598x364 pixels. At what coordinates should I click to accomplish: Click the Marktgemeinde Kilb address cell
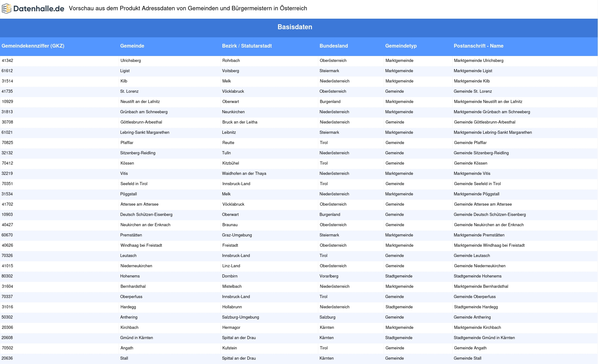[525, 81]
